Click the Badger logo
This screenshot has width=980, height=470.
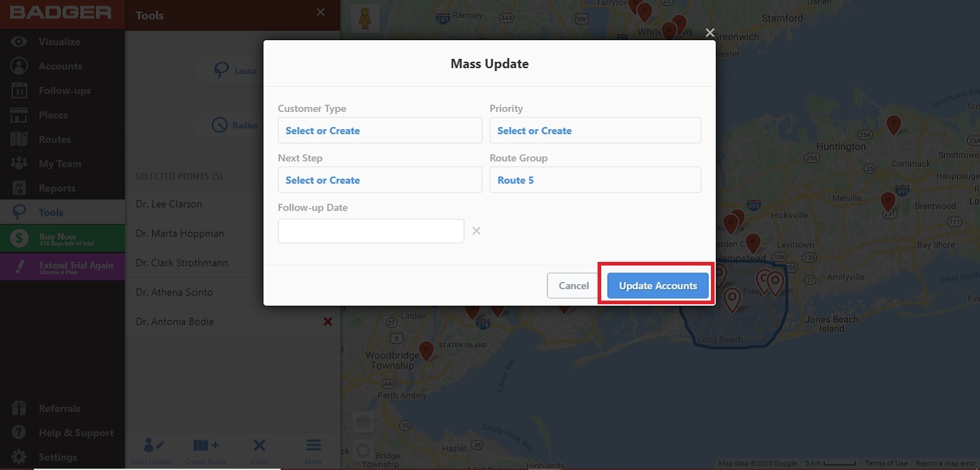(60, 13)
